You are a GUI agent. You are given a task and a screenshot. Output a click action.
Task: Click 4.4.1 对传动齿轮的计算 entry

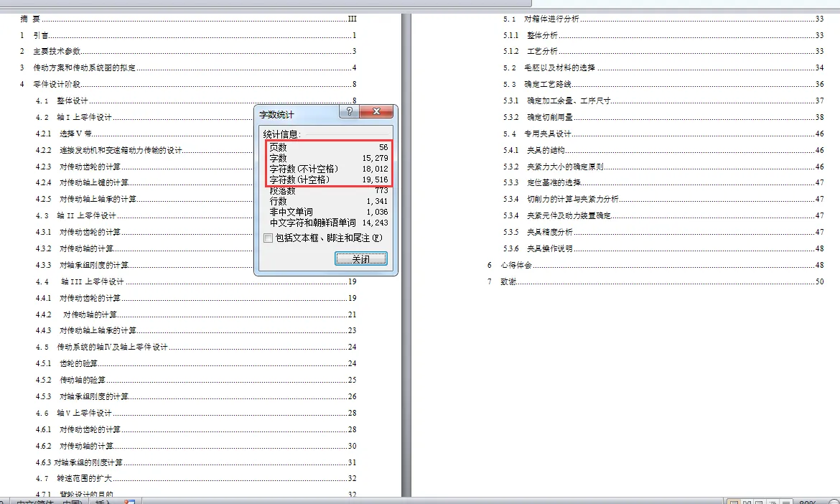(x=196, y=299)
